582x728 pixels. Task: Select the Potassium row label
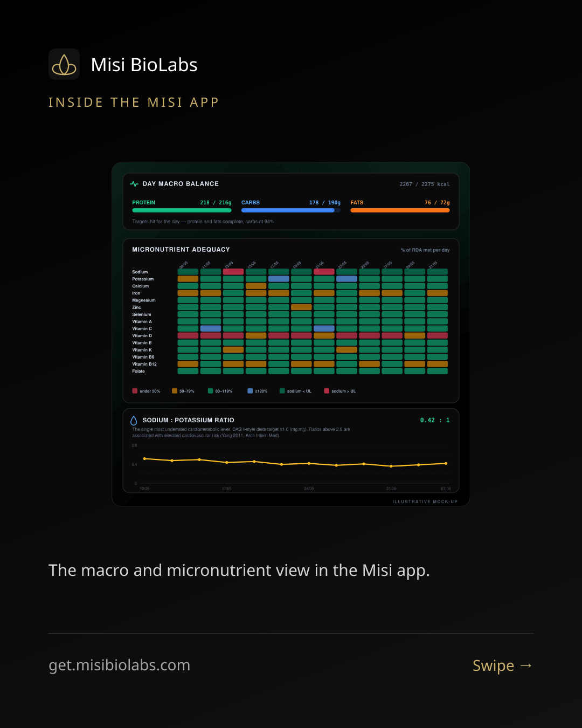point(143,279)
